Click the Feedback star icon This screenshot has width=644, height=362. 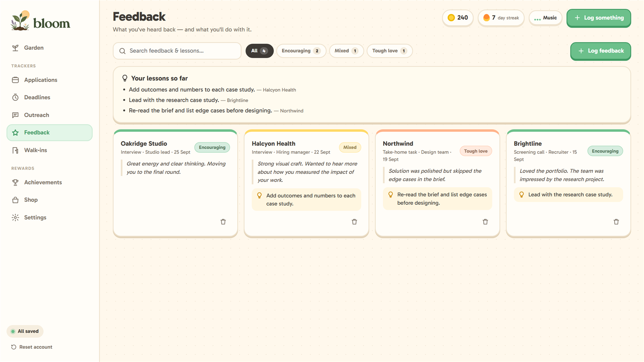click(x=15, y=133)
